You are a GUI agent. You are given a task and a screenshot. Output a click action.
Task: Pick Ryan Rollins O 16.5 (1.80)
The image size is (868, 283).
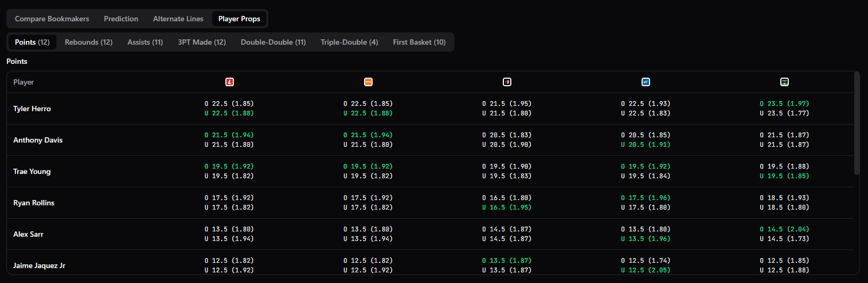point(507,198)
